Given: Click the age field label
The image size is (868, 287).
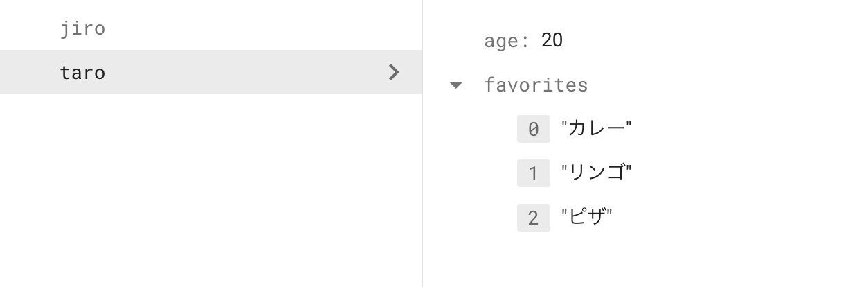Looking at the screenshot, I should (x=506, y=41).
